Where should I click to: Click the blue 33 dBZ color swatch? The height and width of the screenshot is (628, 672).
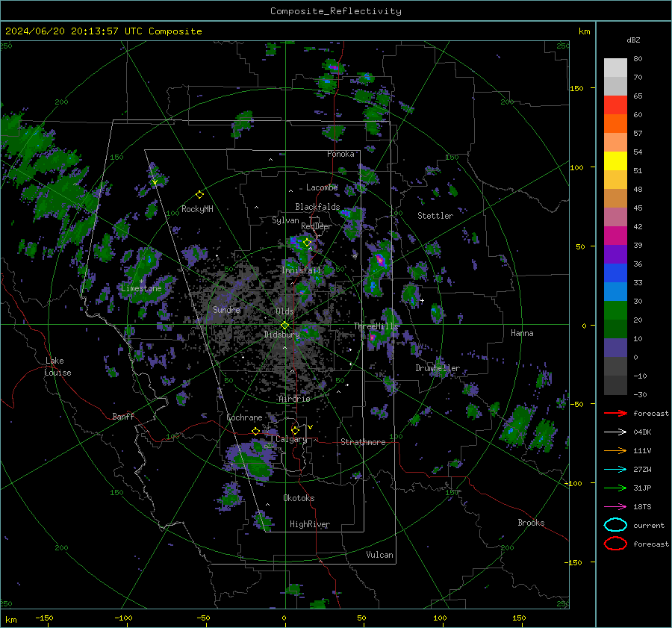[x=615, y=273]
